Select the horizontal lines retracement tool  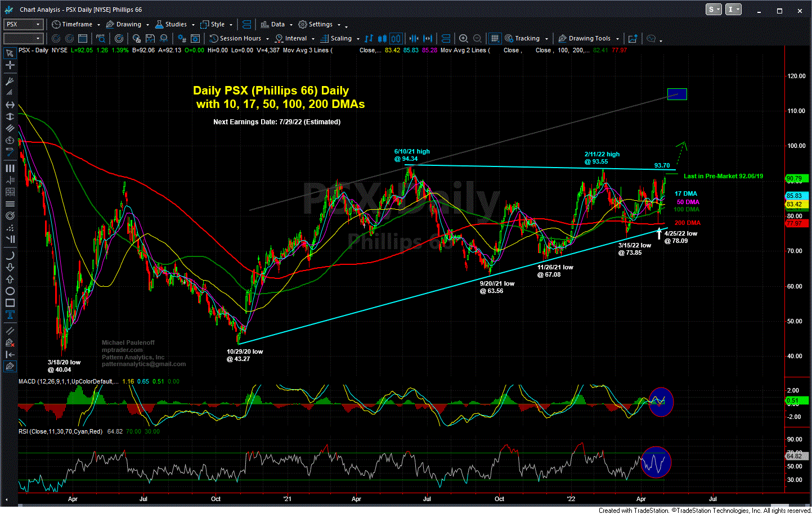coord(10,204)
